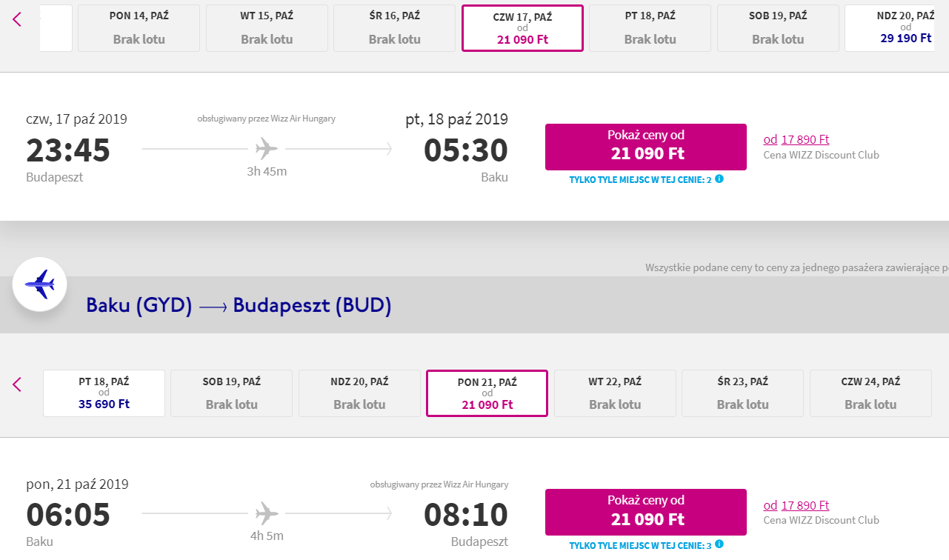Click the previous dates arrow for Baku return flights
This screenshot has height=560, width=949.
point(18,384)
